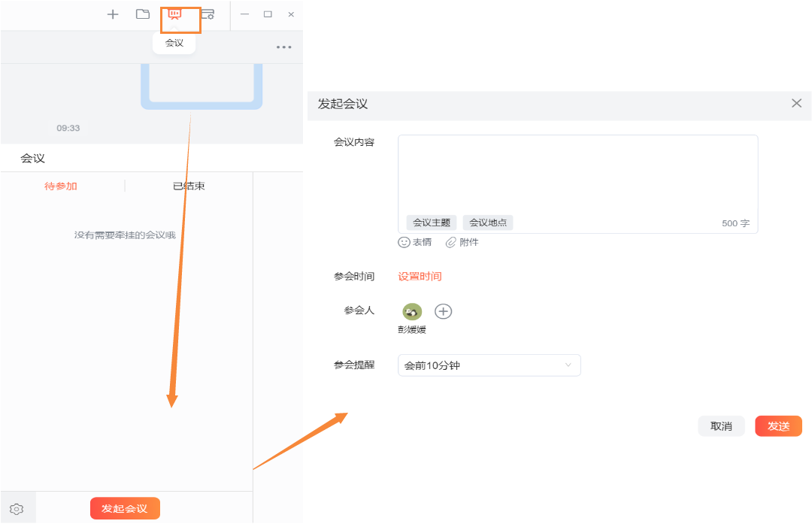This screenshot has height=524, width=812.
Task: Open the 会议 meeting icon
Action: tap(174, 14)
